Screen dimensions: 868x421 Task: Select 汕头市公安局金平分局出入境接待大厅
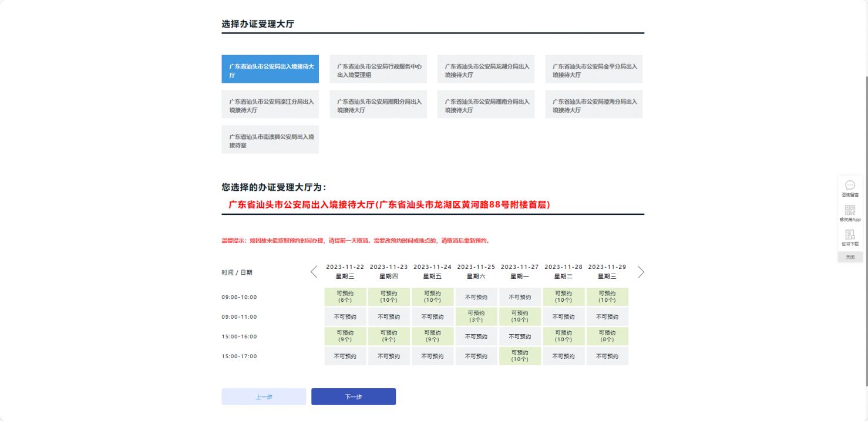coord(594,69)
